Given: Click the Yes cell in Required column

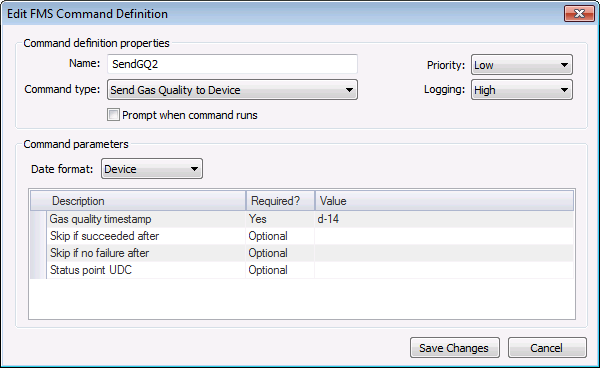Looking at the screenshot, I should (280, 219).
